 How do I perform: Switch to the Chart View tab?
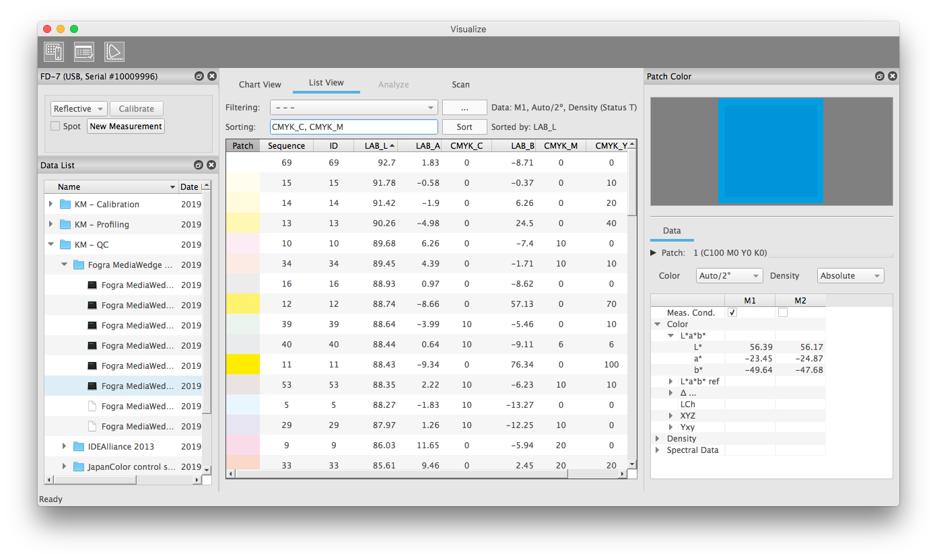tap(260, 85)
